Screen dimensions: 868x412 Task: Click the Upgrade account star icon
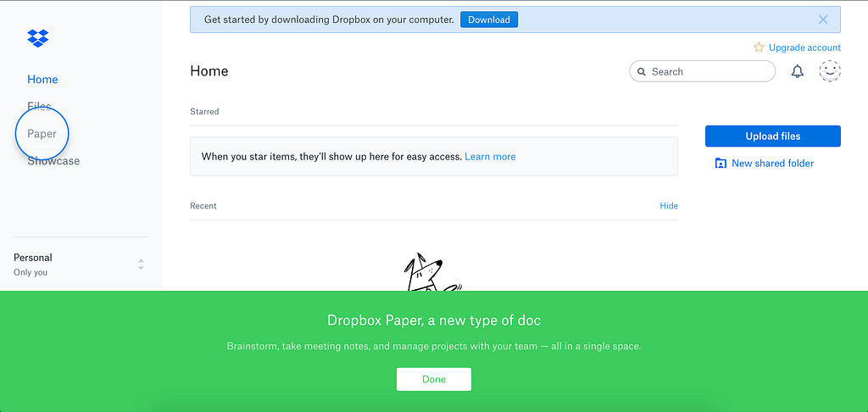759,47
